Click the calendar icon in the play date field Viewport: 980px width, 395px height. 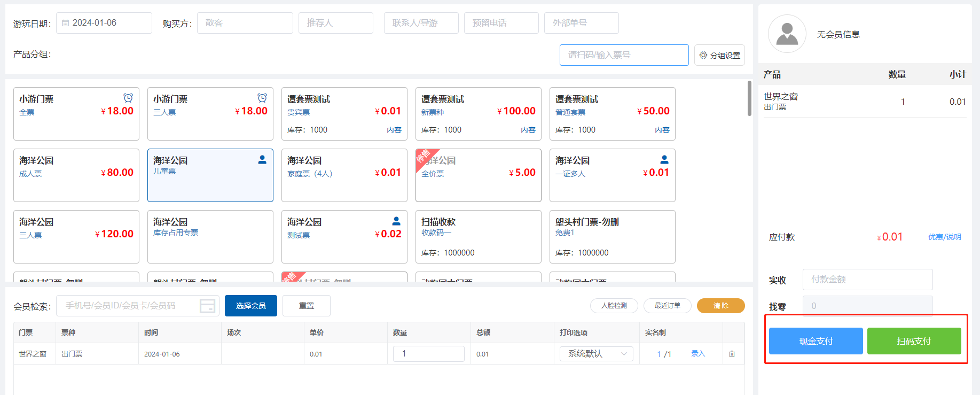(65, 23)
